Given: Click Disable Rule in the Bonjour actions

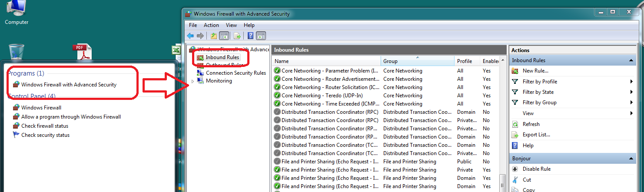Looking at the screenshot, I should 537,169.
